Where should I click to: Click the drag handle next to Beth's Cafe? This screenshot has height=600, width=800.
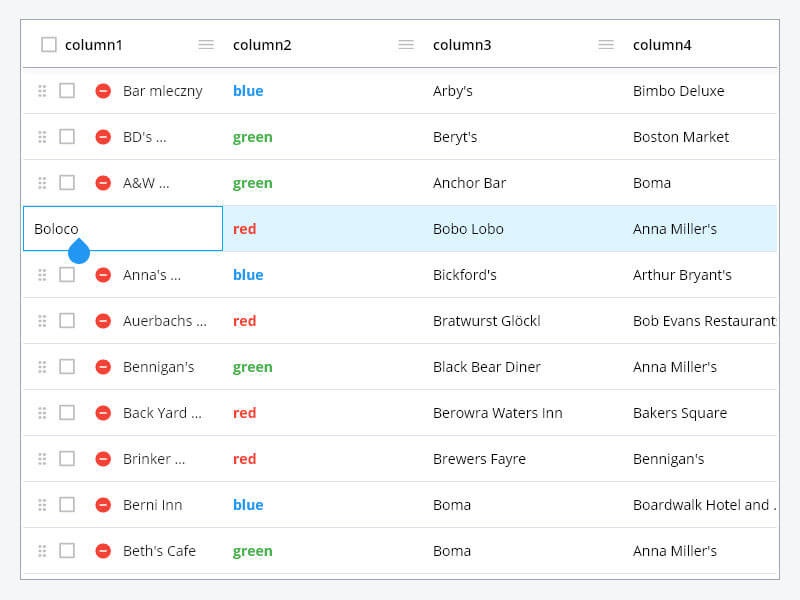point(42,550)
